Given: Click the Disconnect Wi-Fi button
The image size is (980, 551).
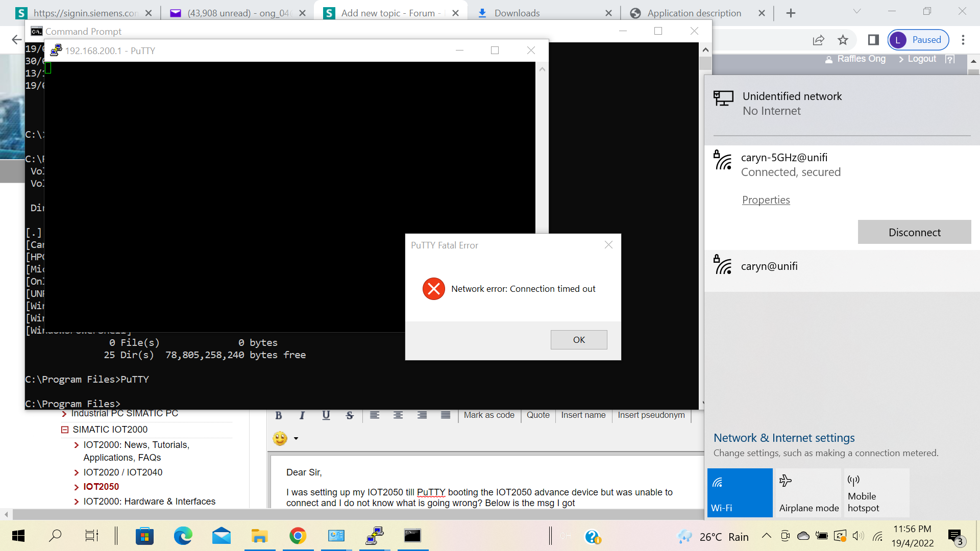Looking at the screenshot, I should (914, 232).
